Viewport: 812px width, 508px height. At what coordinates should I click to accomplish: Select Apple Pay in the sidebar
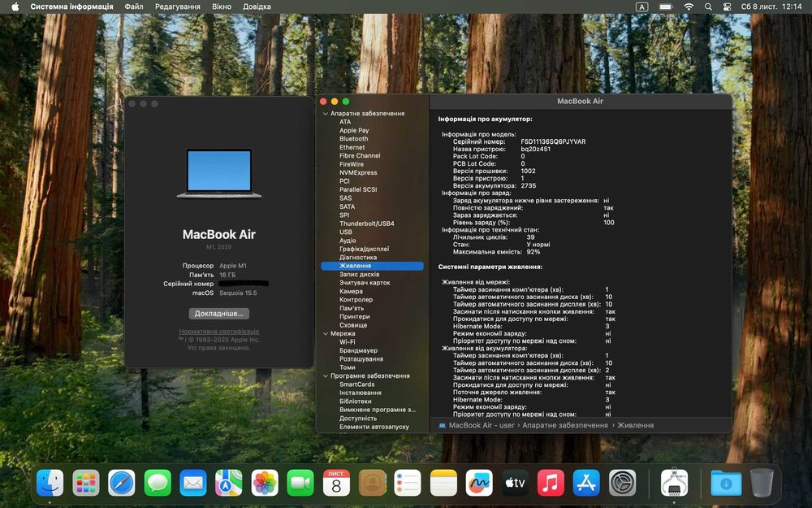pos(354,131)
